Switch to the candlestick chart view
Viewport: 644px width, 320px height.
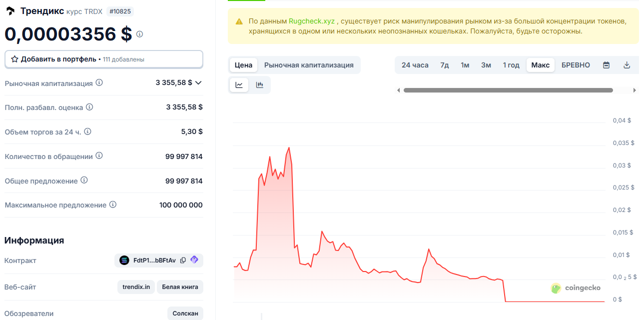point(259,85)
